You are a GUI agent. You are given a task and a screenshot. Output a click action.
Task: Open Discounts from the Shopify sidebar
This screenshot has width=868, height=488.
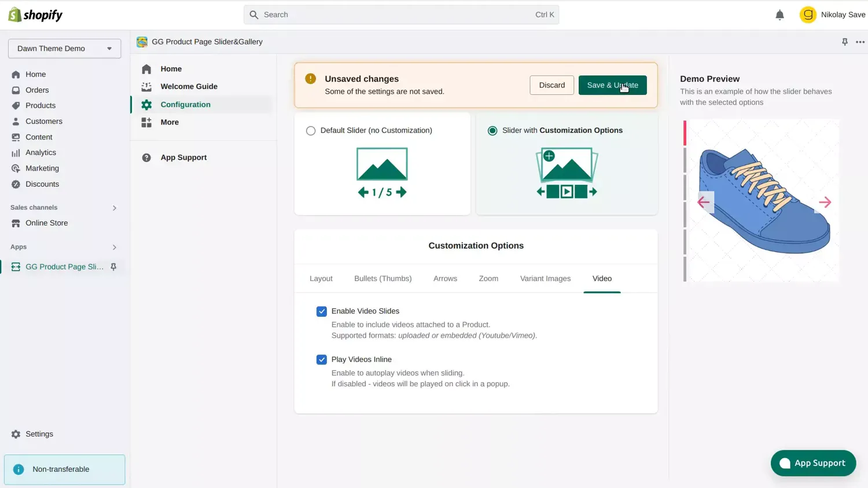click(41, 184)
